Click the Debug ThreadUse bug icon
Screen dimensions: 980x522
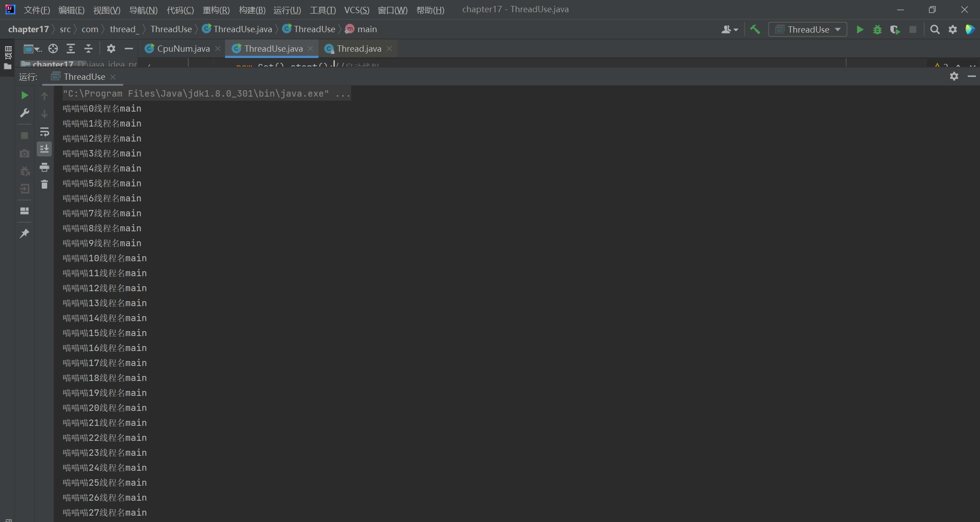pyautogui.click(x=877, y=29)
